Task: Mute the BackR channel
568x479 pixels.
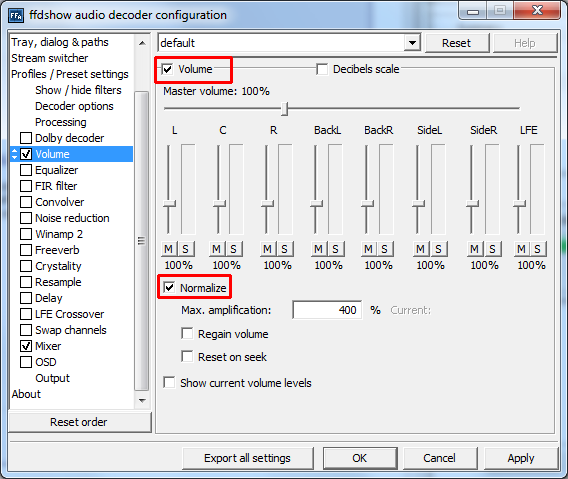Action: click(x=369, y=249)
